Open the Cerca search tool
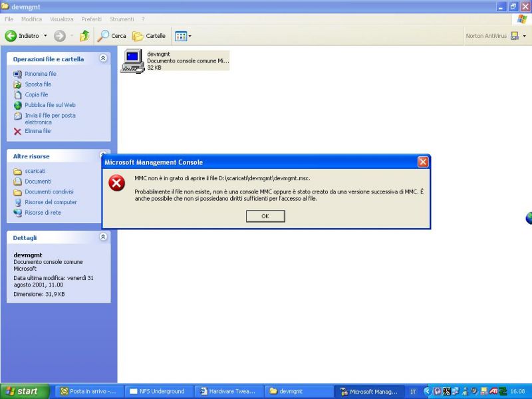The image size is (532, 399). click(112, 36)
